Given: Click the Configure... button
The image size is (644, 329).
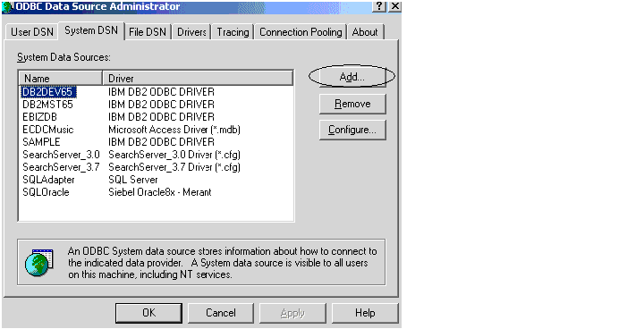Looking at the screenshot, I should pyautogui.click(x=352, y=130).
